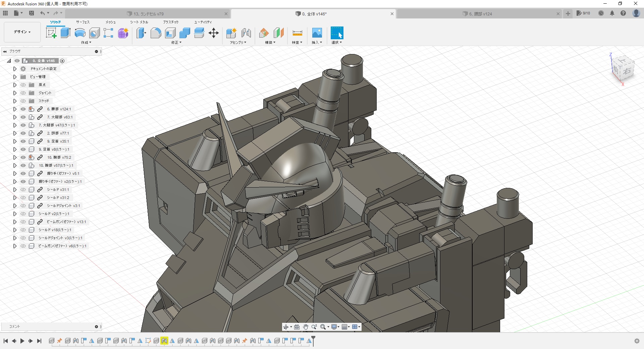The image size is (644, 349).
Task: Click the Joint assembly icon
Action: tap(246, 33)
